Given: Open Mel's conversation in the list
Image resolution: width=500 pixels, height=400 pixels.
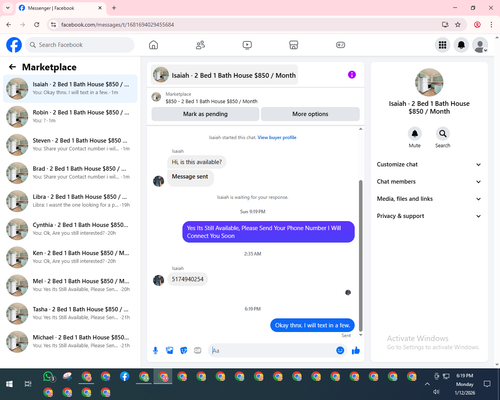Looking at the screenshot, I should point(70,285).
